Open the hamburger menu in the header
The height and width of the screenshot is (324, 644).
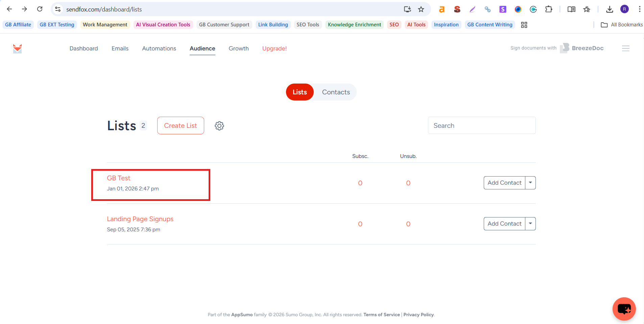(x=625, y=48)
